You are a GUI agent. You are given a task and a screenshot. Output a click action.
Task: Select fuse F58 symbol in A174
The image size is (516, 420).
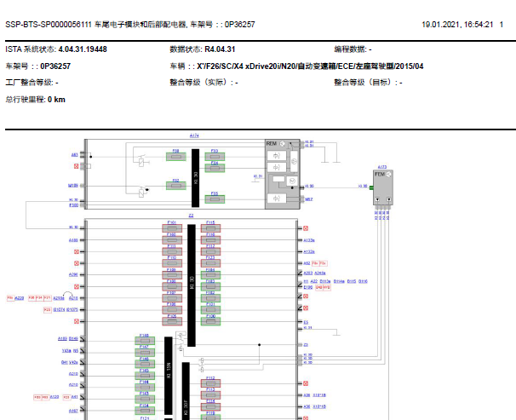point(176,157)
